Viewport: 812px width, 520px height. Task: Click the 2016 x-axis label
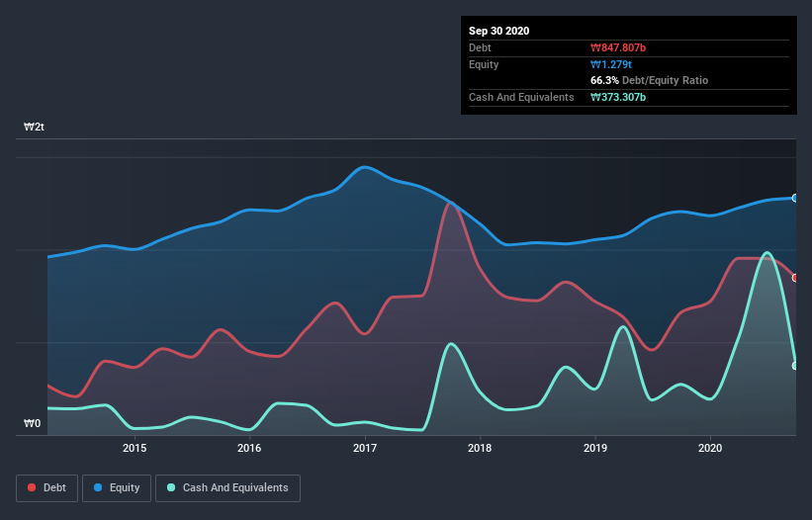(249, 448)
